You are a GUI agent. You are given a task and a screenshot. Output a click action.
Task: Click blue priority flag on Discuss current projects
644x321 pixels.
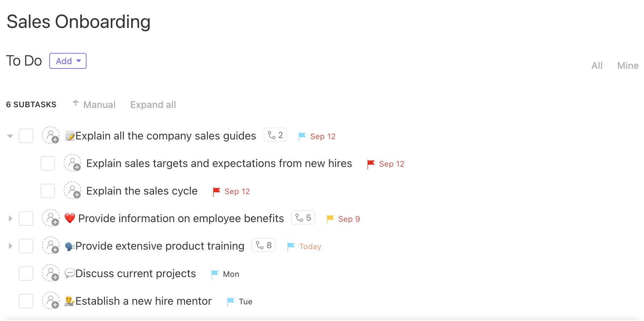pyautogui.click(x=215, y=274)
